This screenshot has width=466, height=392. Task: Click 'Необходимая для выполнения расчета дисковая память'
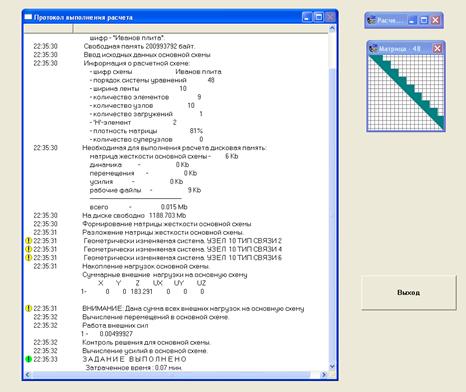(174, 148)
